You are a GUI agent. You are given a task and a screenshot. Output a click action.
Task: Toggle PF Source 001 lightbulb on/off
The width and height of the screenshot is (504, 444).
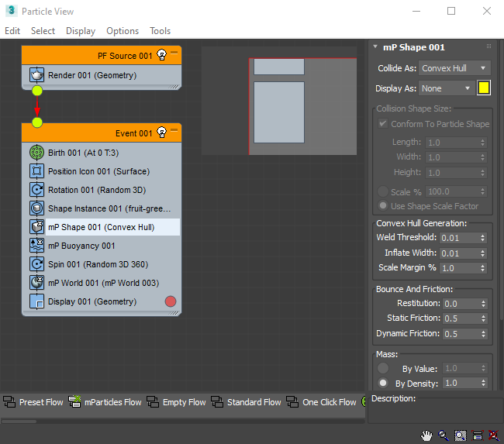coord(162,55)
